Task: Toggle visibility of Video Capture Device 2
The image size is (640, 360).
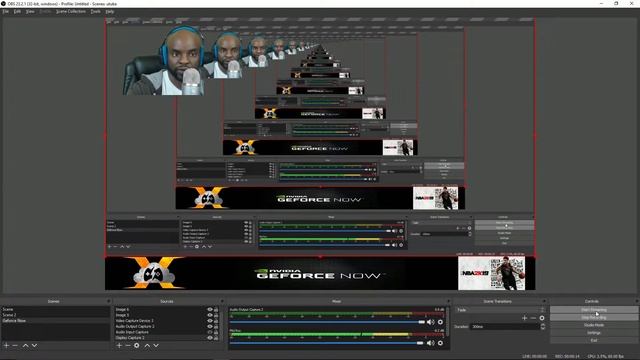Action: click(x=210, y=321)
